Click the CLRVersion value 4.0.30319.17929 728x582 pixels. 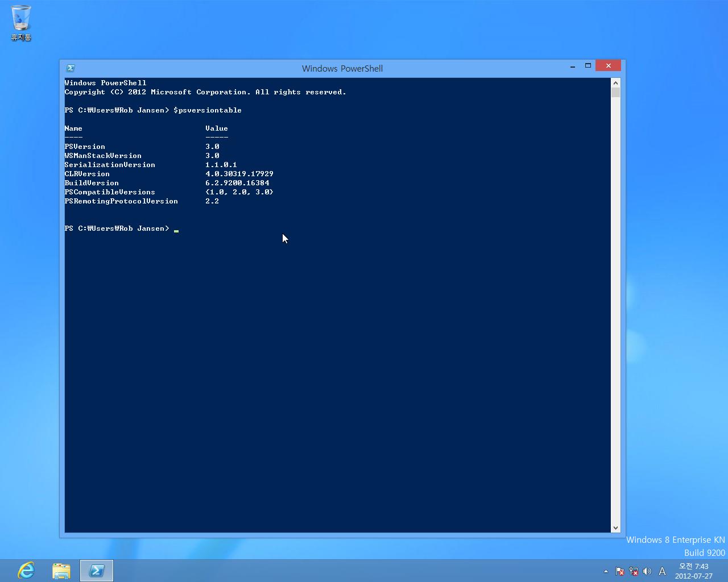(239, 174)
